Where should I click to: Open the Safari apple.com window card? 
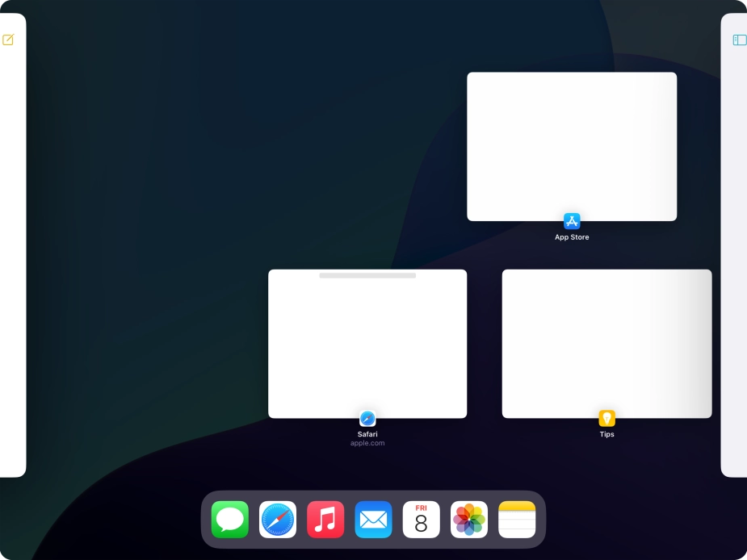pos(367,343)
